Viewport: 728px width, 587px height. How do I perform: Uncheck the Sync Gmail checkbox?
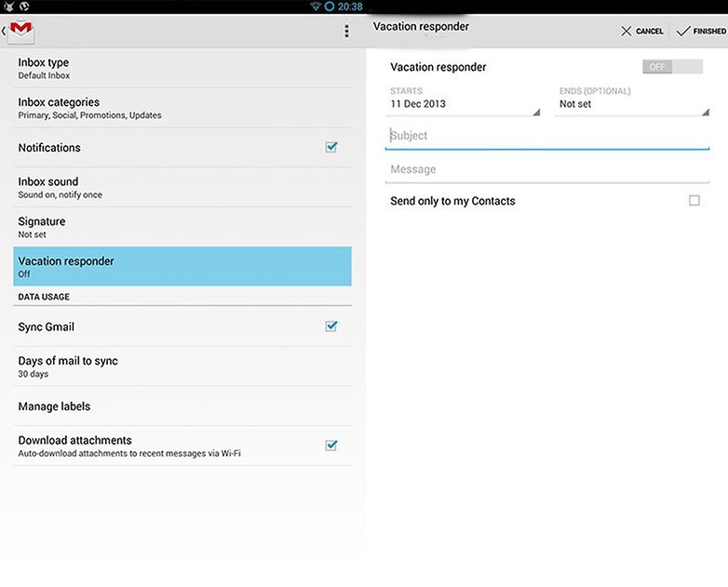[x=331, y=327]
